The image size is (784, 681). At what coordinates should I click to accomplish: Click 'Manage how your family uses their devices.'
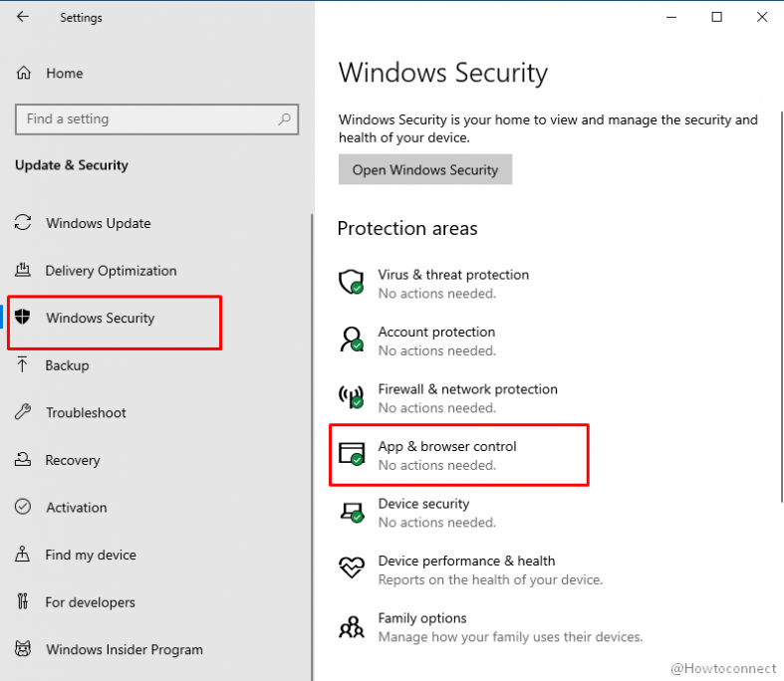click(x=510, y=636)
